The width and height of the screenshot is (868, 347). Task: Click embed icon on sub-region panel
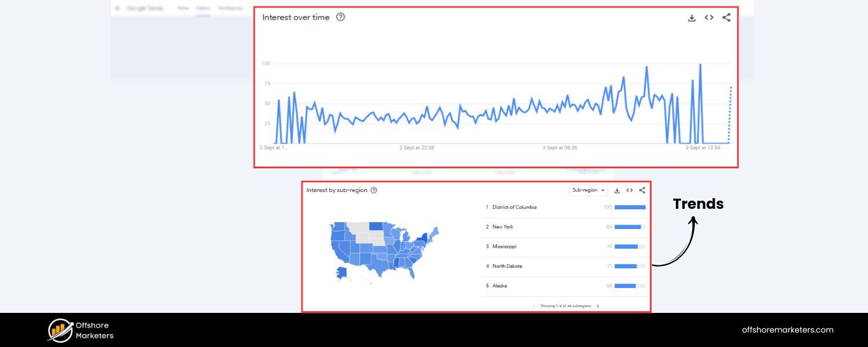pos(630,190)
